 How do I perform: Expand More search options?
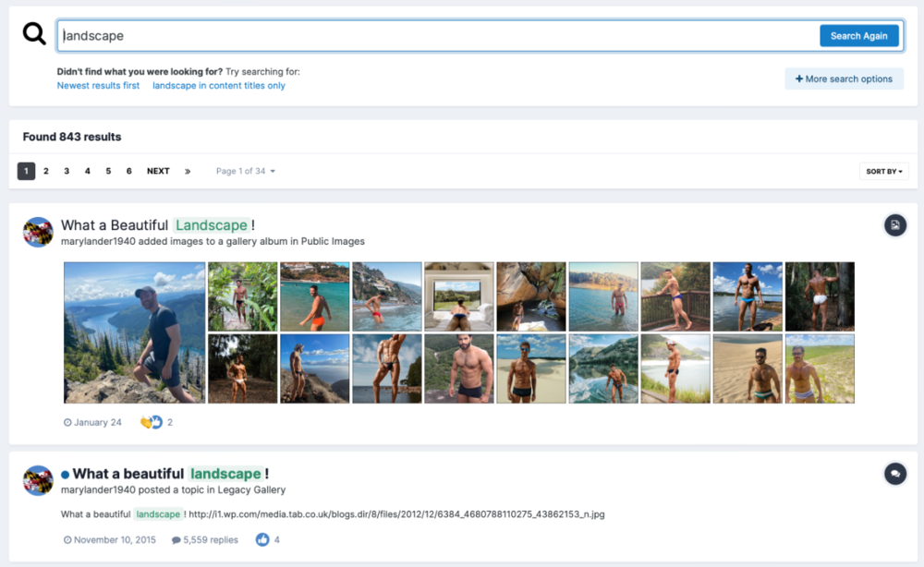(844, 78)
